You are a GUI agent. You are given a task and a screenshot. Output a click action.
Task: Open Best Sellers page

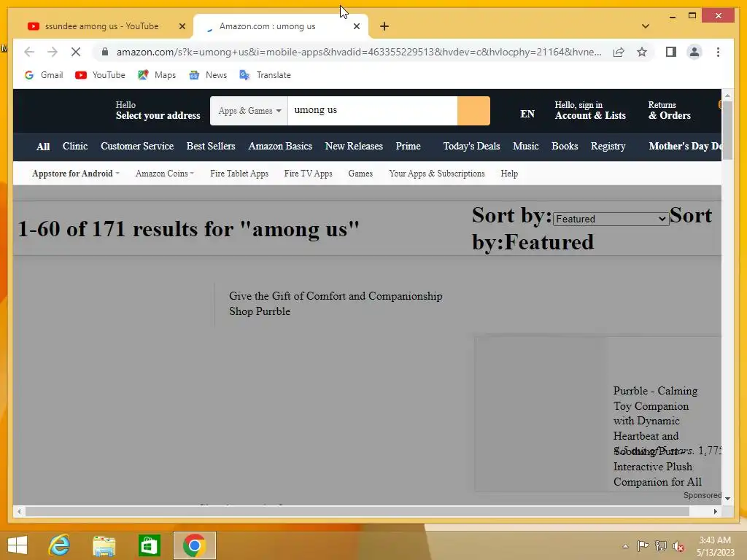(211, 146)
